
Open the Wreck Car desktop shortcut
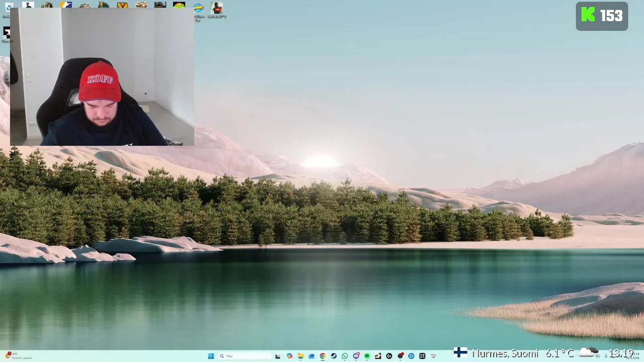pyautogui.click(x=199, y=11)
